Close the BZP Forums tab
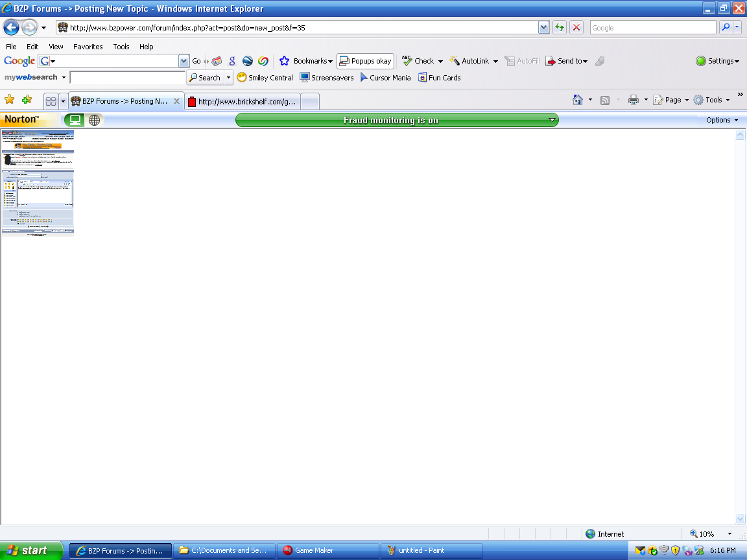Image resolution: width=747 pixels, height=560 pixels. [177, 101]
